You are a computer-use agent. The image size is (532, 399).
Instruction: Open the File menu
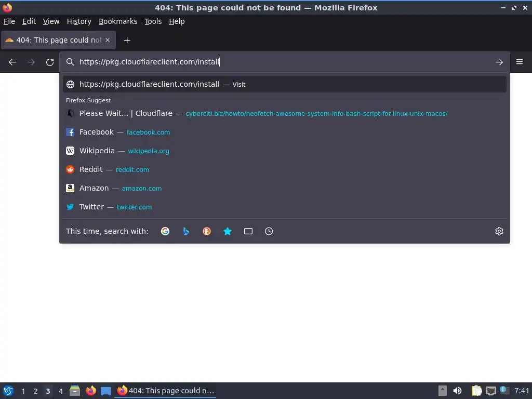[x=9, y=21]
